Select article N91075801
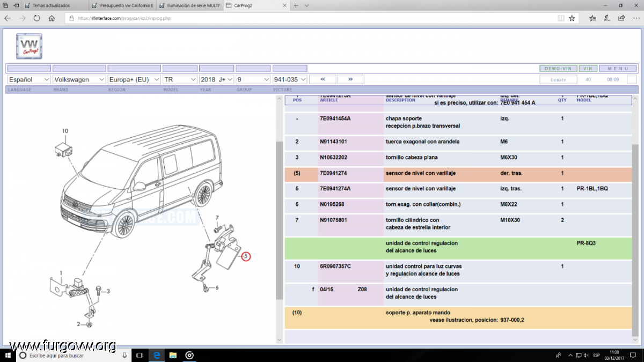The height and width of the screenshot is (362, 644). click(x=333, y=219)
